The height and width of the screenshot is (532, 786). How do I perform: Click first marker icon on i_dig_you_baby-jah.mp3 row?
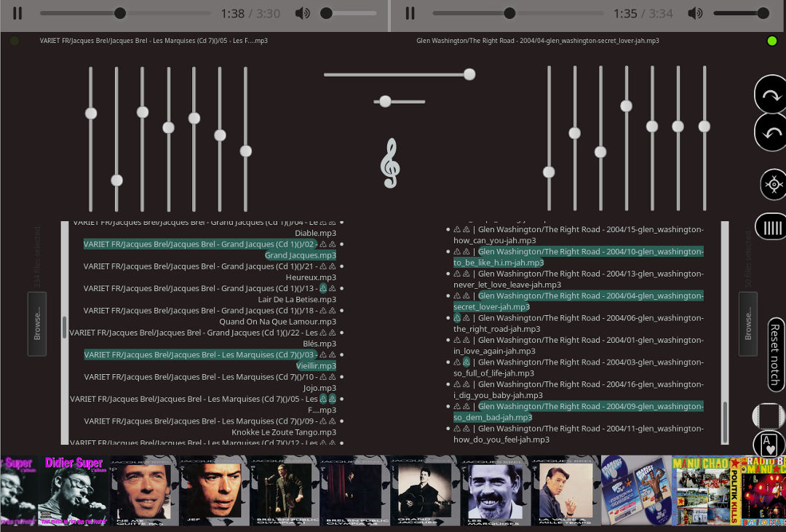457,384
